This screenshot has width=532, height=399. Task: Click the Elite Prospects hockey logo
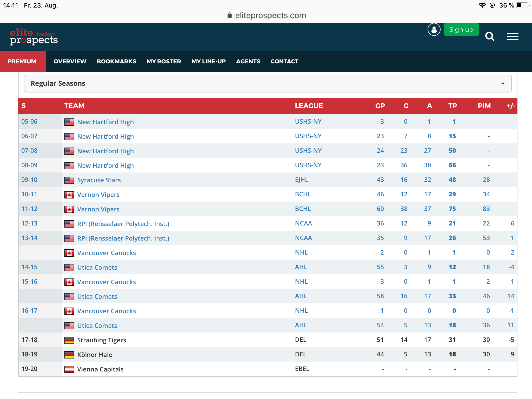pyautogui.click(x=34, y=37)
